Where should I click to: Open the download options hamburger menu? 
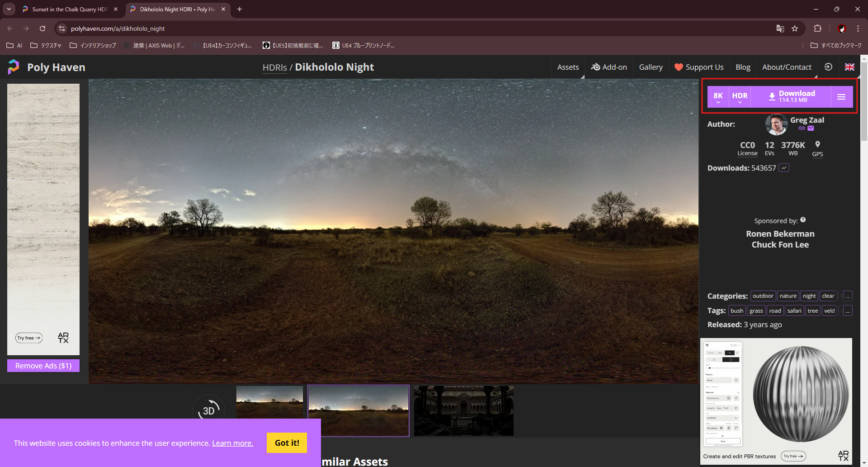pyautogui.click(x=841, y=97)
